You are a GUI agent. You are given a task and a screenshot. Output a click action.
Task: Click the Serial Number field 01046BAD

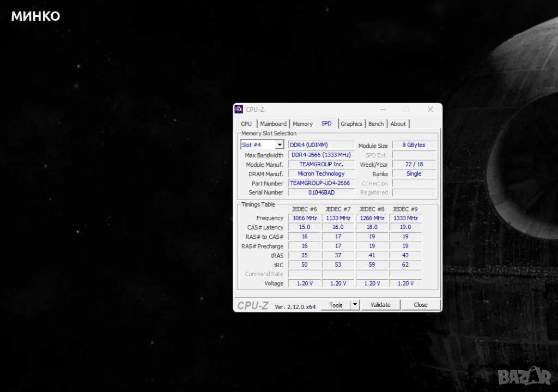point(321,192)
